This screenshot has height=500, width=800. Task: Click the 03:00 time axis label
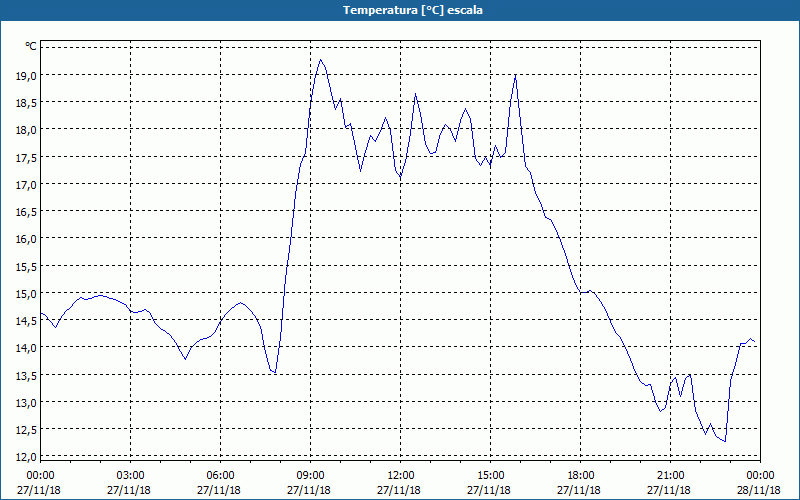pyautogui.click(x=131, y=476)
